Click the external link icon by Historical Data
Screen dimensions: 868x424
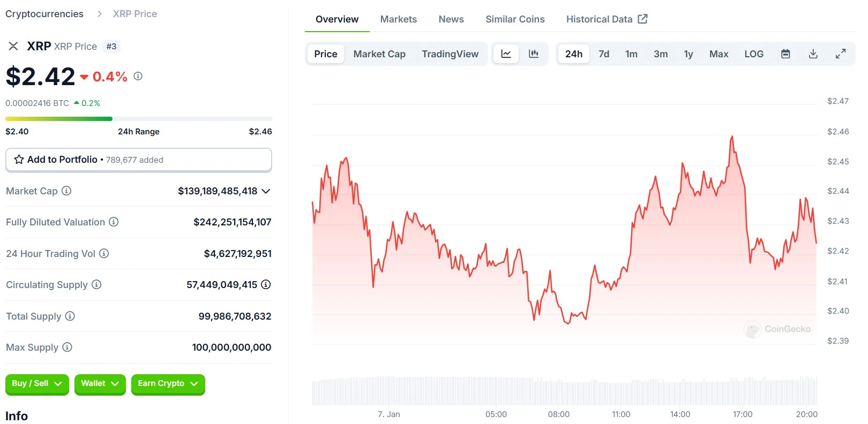tap(642, 19)
